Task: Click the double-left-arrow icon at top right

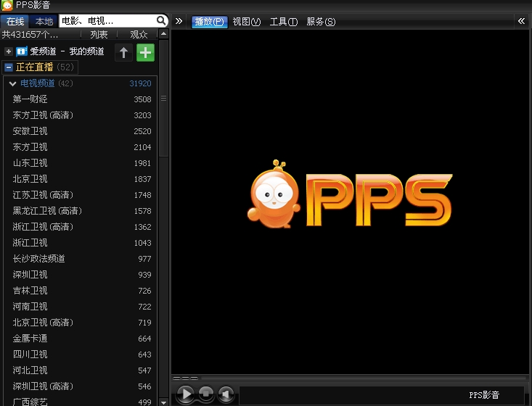Action: [521, 21]
